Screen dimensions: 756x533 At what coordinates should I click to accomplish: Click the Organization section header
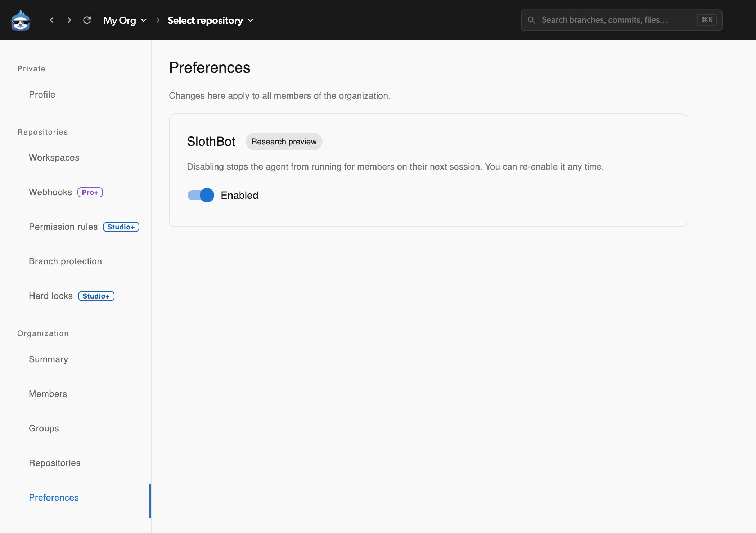43,333
